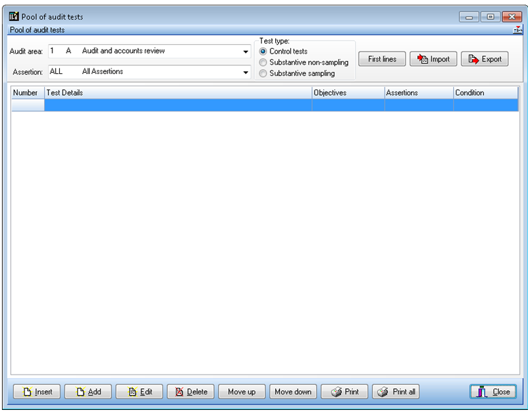The image size is (532, 414).
Task: Open the Audit area dropdown
Action: 245,52
